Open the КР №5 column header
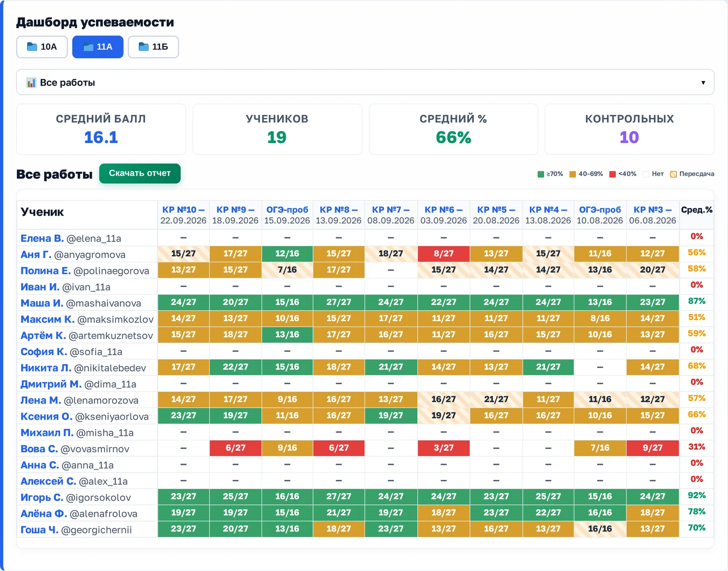This screenshot has height=571, width=728. (496, 215)
